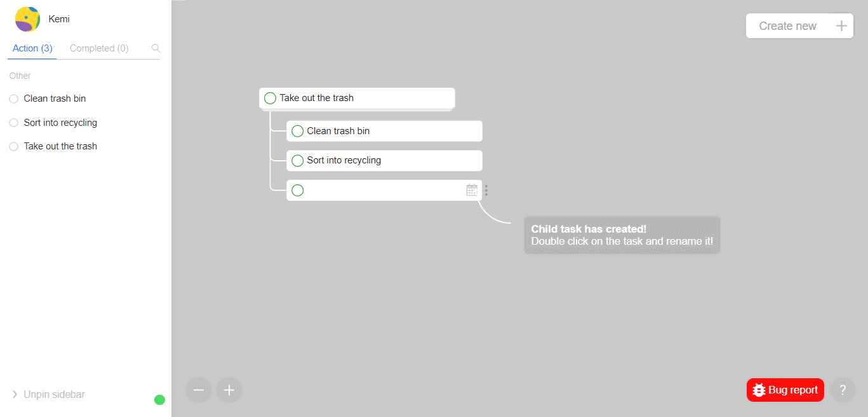Click the green status indicator dot

tap(159, 400)
